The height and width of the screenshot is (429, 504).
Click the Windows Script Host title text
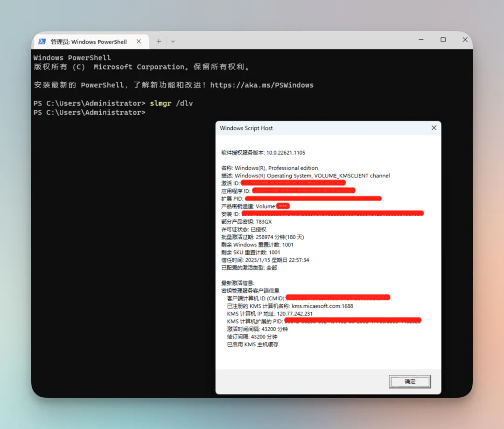pyautogui.click(x=246, y=128)
